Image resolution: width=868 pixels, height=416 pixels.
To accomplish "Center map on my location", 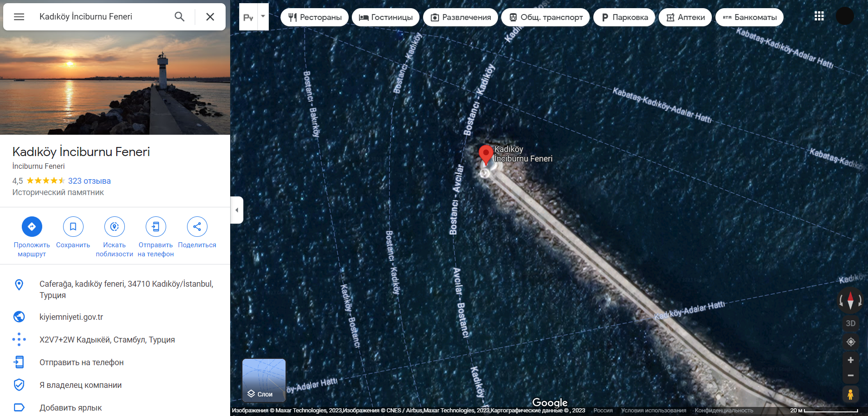I will 851,342.
